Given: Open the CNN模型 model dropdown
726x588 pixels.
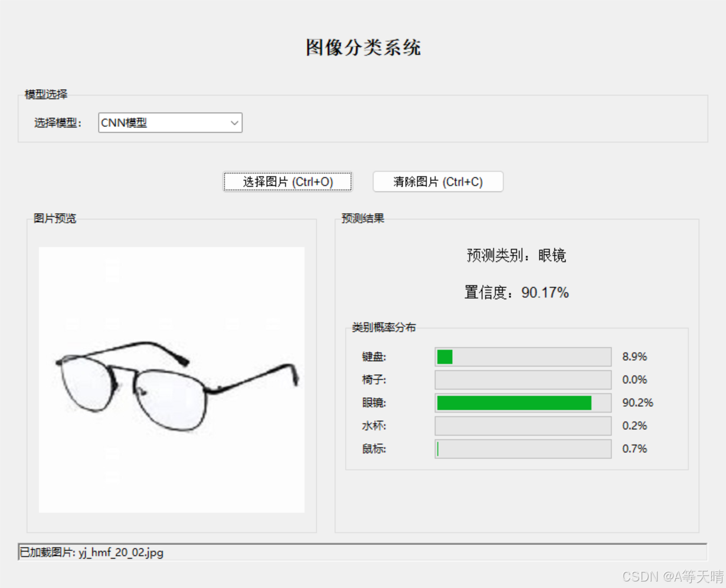Looking at the screenshot, I should tap(170, 123).
